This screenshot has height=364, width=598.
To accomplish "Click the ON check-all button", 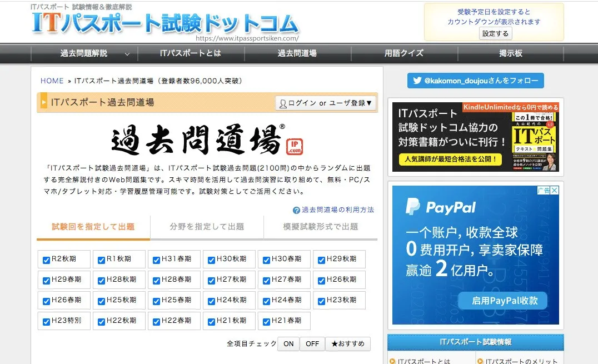I will tap(288, 344).
